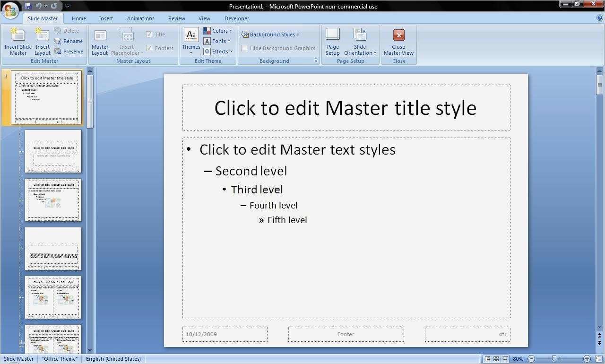This screenshot has height=364, width=605.
Task: Click Close Master View
Action: pos(398,41)
